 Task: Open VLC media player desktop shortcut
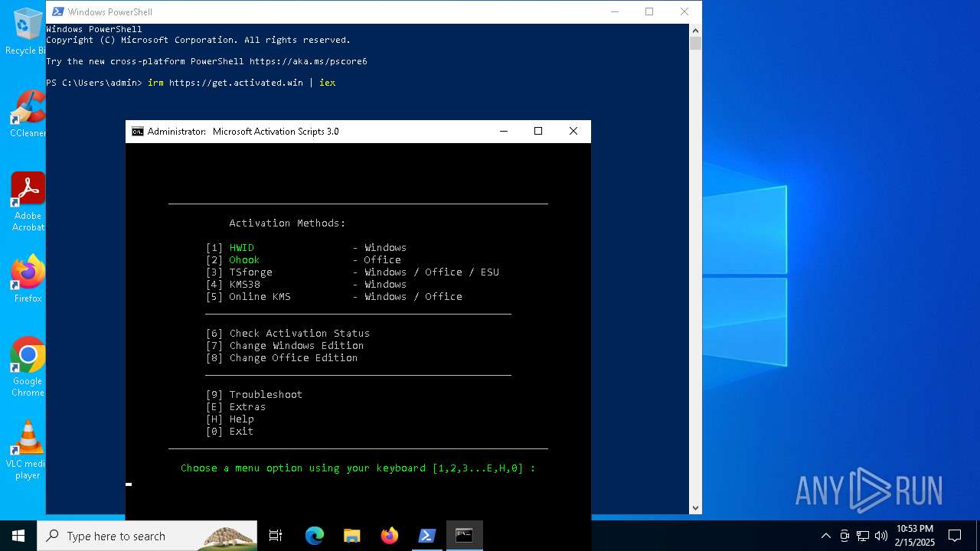[x=28, y=449]
